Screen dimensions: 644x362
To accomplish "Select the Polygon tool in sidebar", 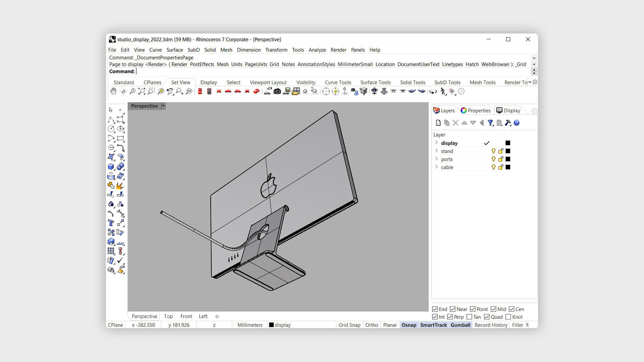I will 111,147.
